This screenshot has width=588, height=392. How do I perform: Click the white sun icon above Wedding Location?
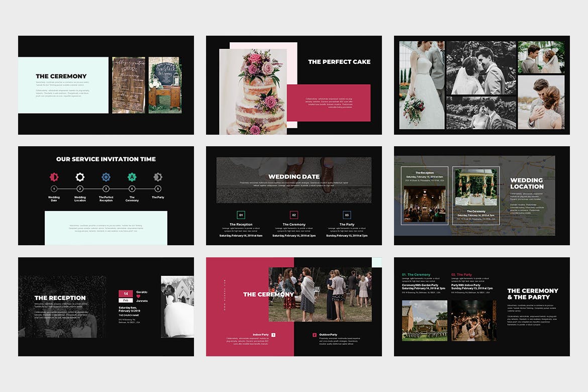(x=80, y=177)
